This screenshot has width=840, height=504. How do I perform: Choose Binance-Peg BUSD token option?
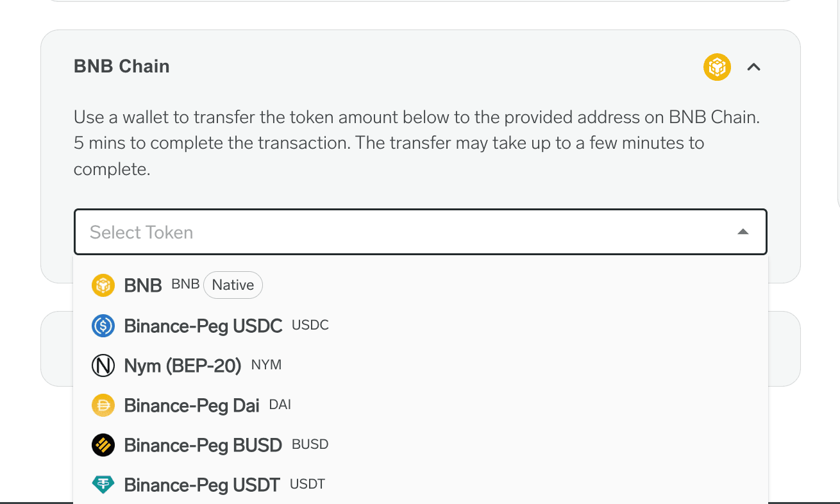pyautogui.click(x=203, y=445)
